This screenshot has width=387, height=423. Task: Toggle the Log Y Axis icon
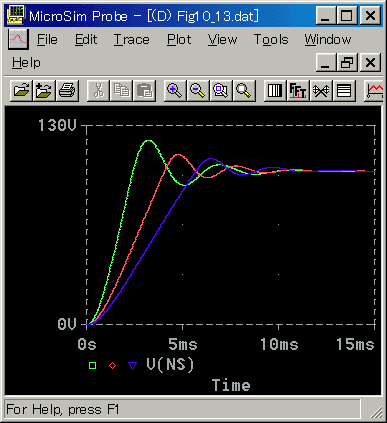tap(344, 90)
